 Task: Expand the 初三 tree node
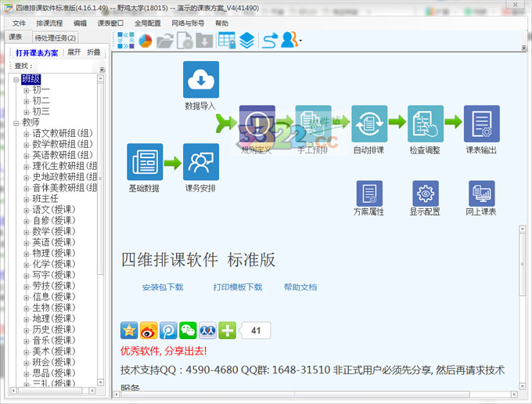pos(27,112)
